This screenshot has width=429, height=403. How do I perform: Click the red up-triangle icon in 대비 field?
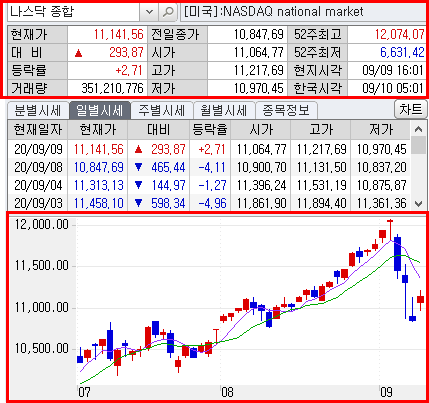tap(78, 53)
